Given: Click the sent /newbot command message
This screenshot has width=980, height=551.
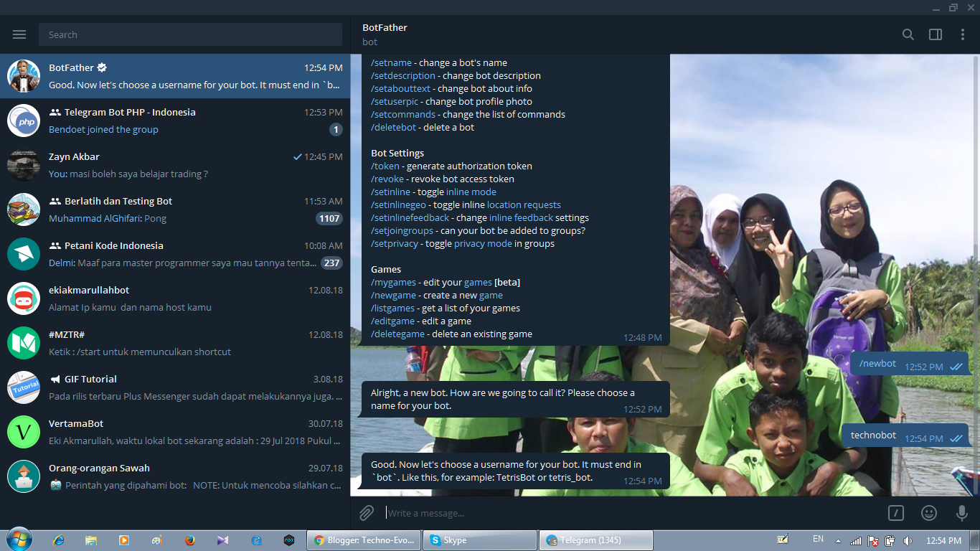Looking at the screenshot, I should coord(909,364).
